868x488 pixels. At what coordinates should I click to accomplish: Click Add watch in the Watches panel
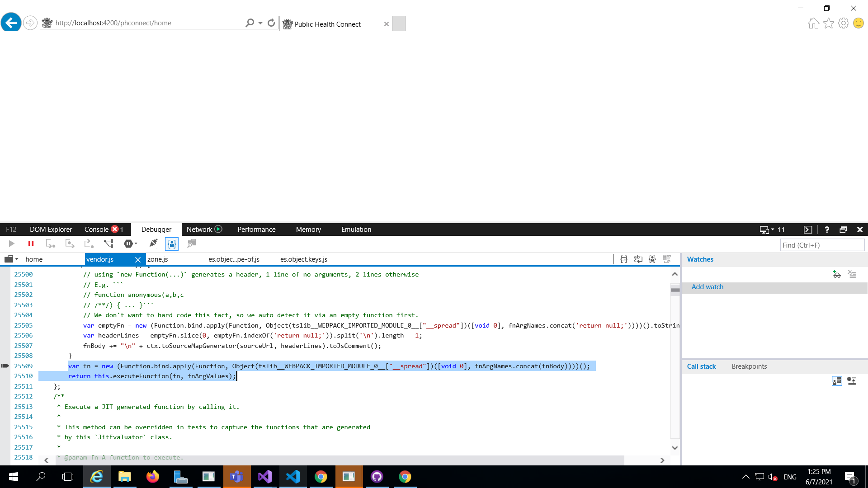[x=707, y=286]
